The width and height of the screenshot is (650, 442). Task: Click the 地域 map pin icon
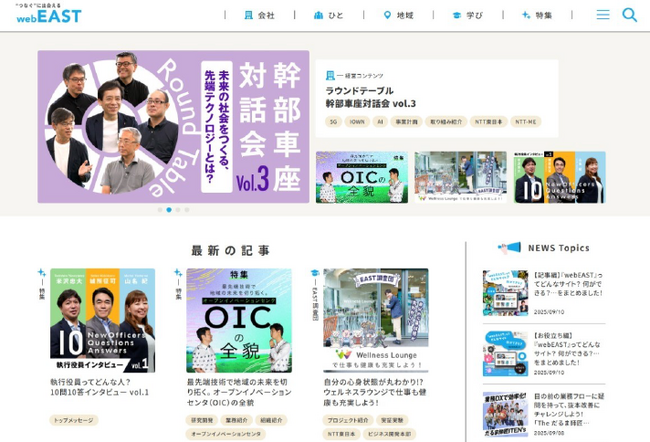pos(387,15)
